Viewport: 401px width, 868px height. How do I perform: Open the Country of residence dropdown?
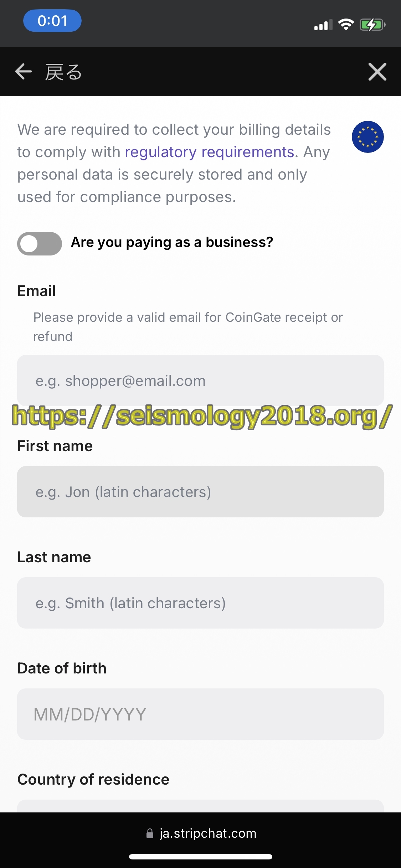point(200,806)
